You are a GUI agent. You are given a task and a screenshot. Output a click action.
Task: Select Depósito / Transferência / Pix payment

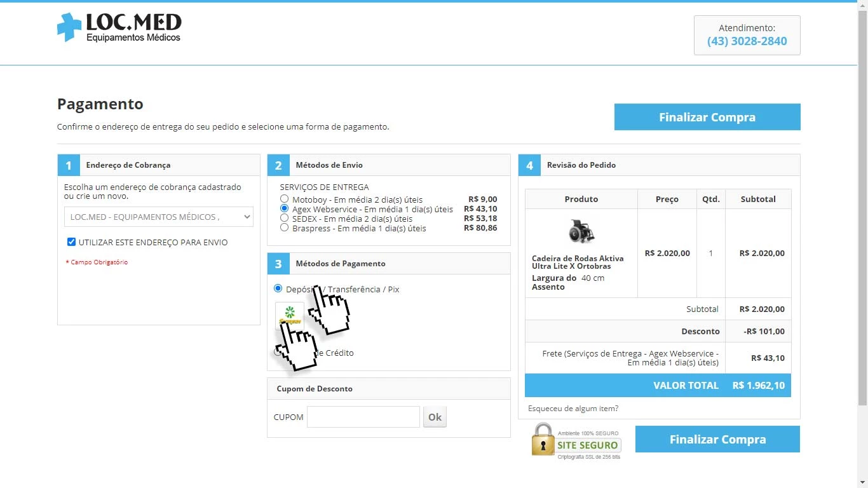pyautogui.click(x=278, y=288)
